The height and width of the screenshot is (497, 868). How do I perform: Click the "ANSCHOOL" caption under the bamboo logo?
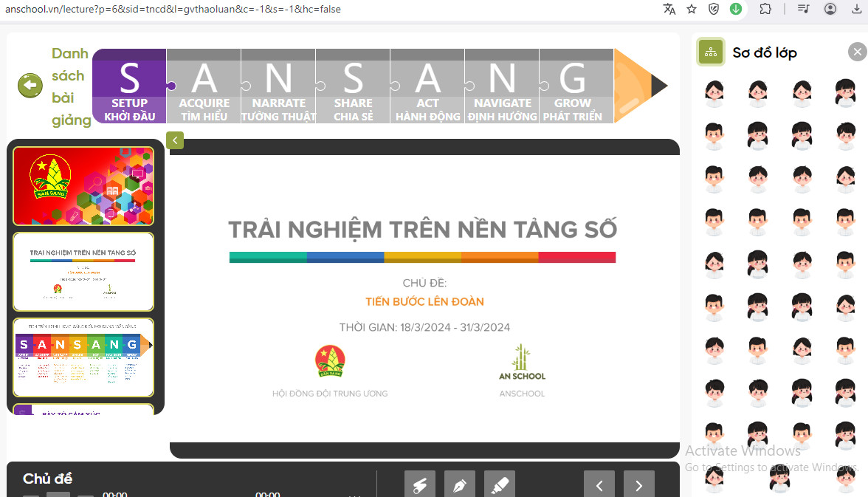click(522, 394)
